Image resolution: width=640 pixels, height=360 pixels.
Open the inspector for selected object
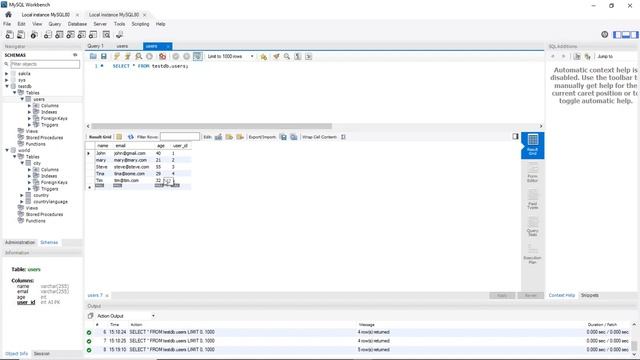pyautogui.click(x=34, y=35)
